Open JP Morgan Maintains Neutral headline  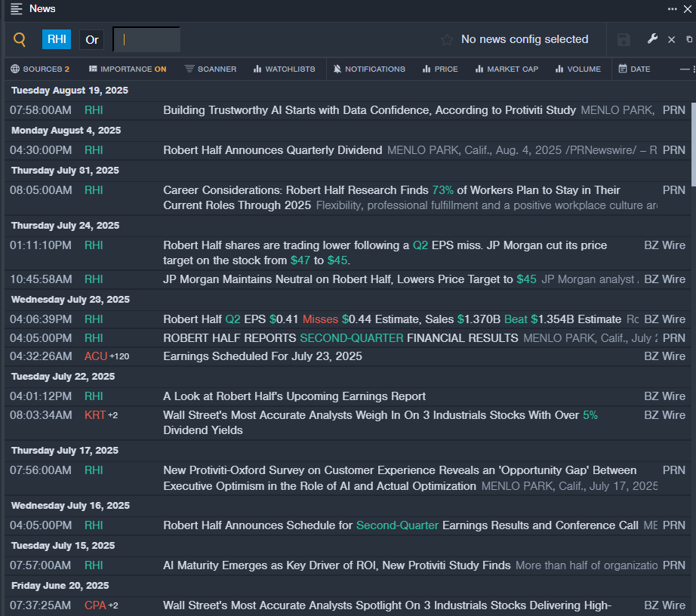tap(350, 279)
